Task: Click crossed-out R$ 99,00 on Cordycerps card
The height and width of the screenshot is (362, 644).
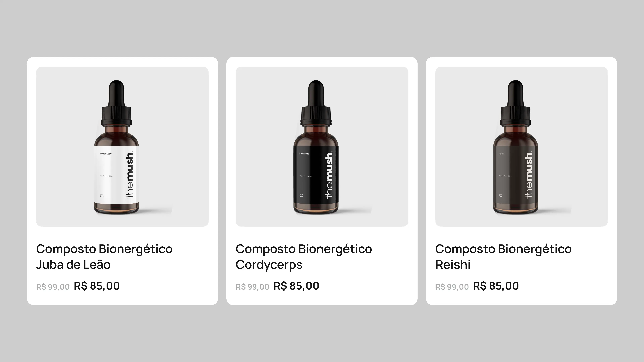Action: 253,287
